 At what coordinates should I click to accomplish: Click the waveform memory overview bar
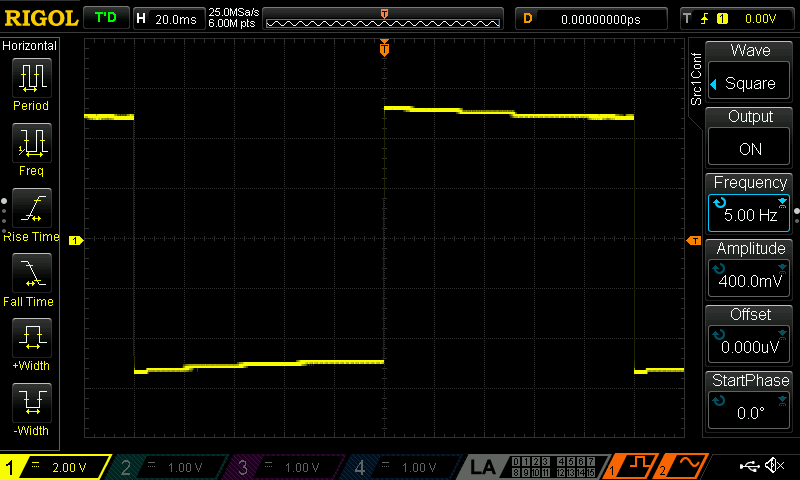pyautogui.click(x=383, y=19)
